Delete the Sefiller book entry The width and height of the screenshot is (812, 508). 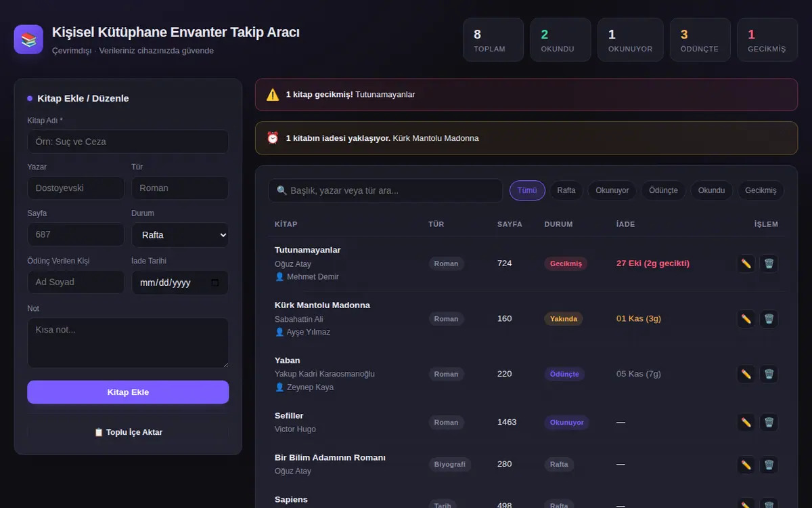[769, 423]
